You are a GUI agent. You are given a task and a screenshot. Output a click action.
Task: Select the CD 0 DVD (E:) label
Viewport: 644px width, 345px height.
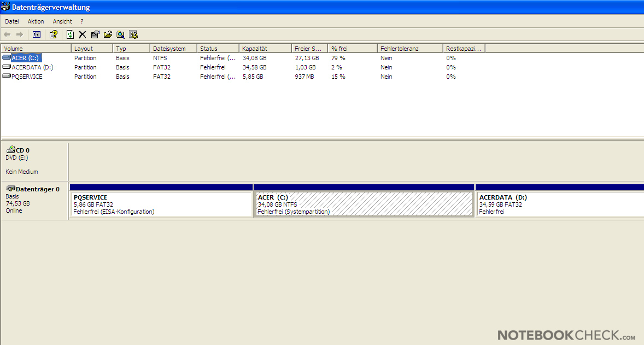pyautogui.click(x=17, y=157)
